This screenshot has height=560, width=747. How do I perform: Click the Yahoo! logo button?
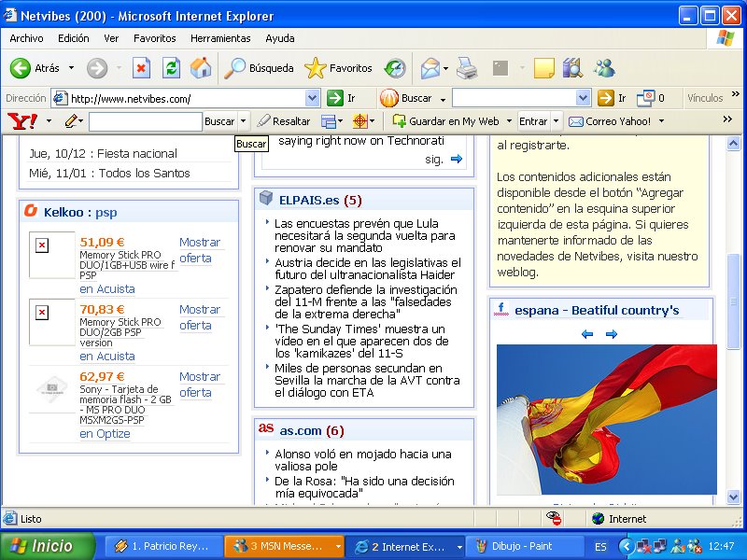(x=22, y=121)
